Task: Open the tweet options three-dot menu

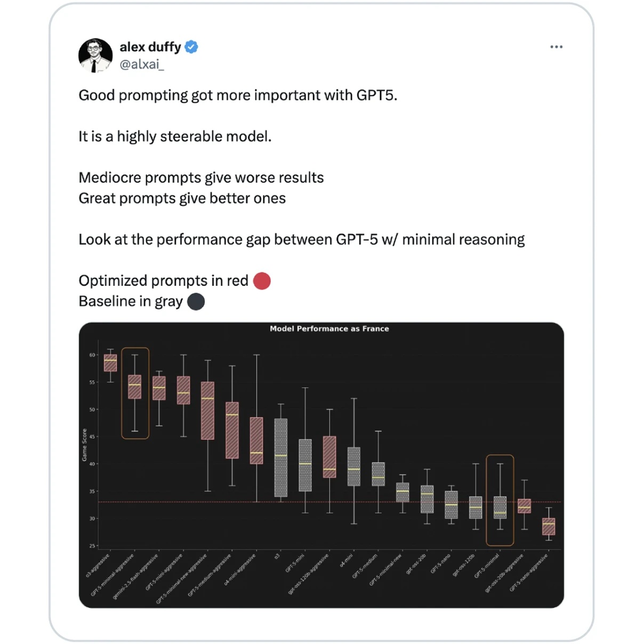Action: click(x=557, y=47)
